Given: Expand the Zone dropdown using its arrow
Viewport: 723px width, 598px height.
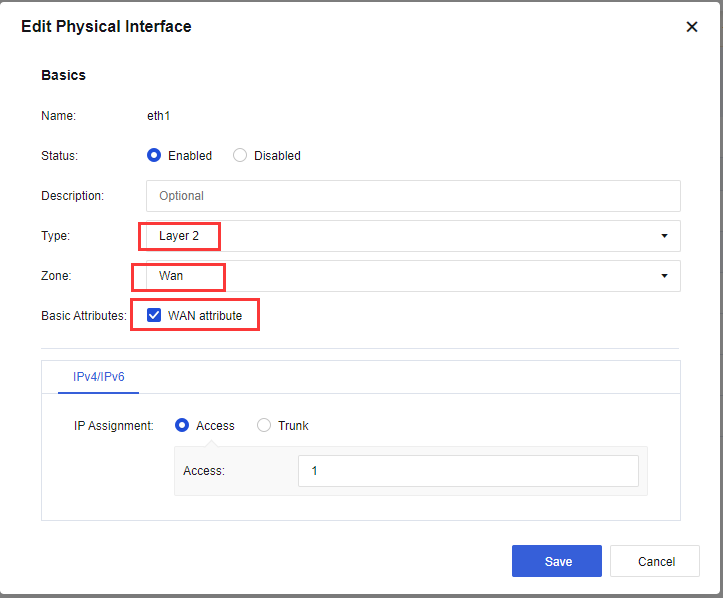Looking at the screenshot, I should coord(664,276).
